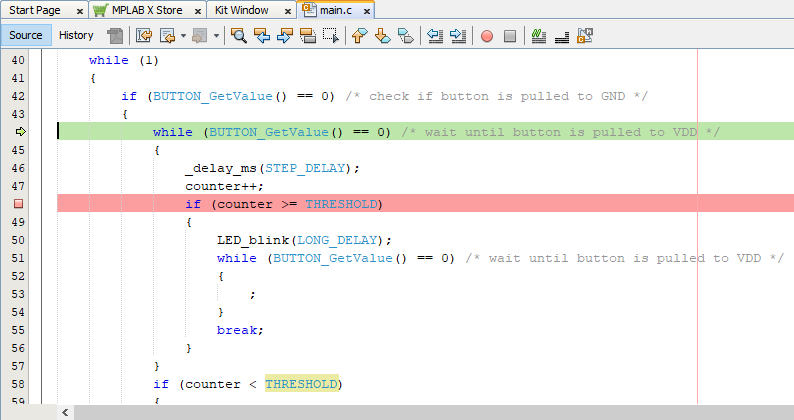
Task: Click the Shift Line Right icon
Action: pyautogui.click(x=458, y=36)
